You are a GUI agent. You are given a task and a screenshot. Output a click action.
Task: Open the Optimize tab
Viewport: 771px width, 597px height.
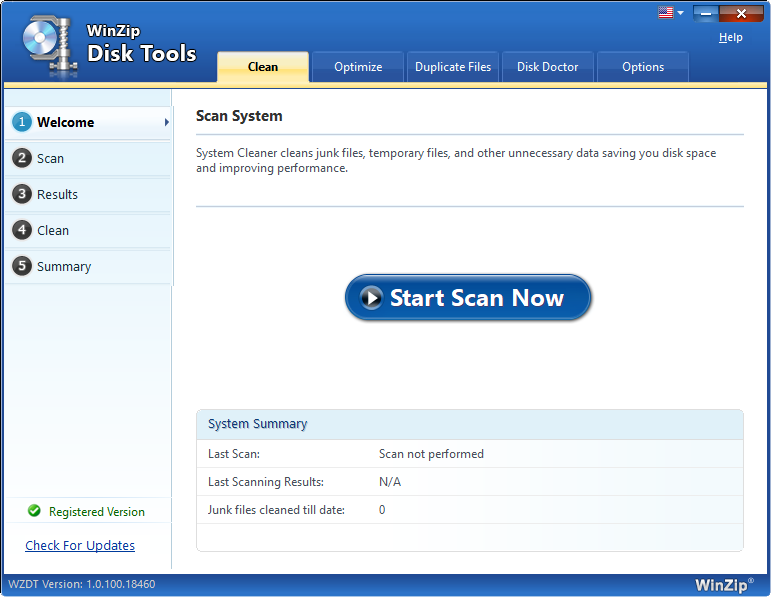point(358,67)
